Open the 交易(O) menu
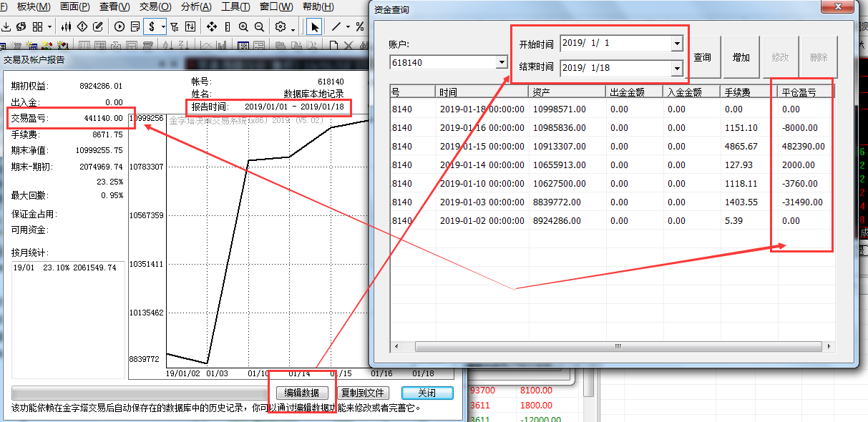This screenshot has height=422, width=868. click(x=155, y=7)
